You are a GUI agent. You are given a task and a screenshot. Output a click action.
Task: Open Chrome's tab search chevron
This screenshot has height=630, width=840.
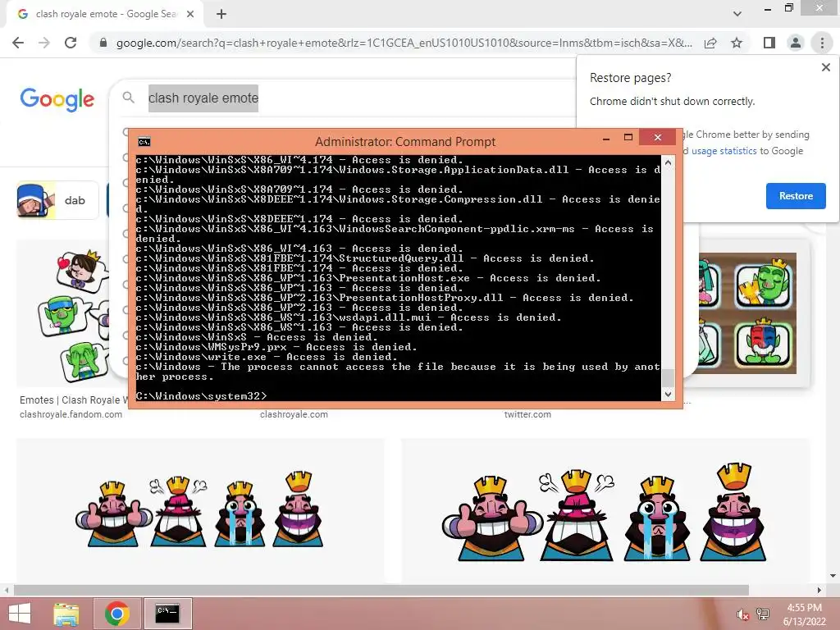coord(737,14)
